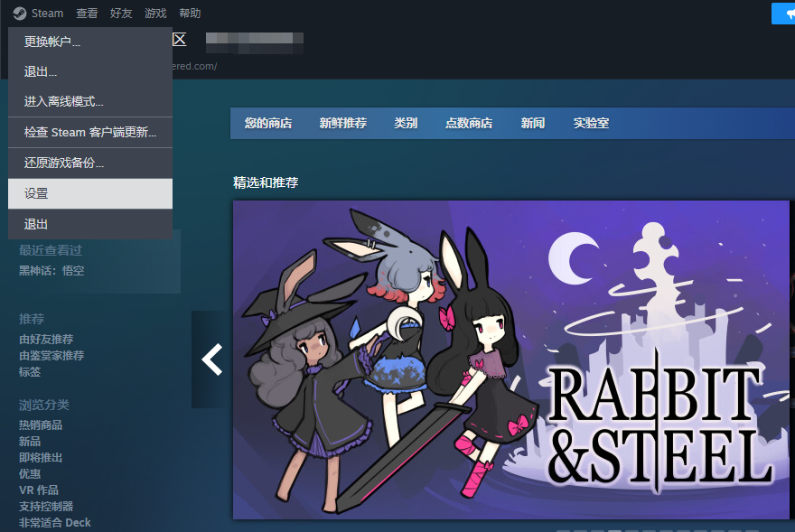Select 更换帐户... from Steam menu

pyautogui.click(x=90, y=42)
